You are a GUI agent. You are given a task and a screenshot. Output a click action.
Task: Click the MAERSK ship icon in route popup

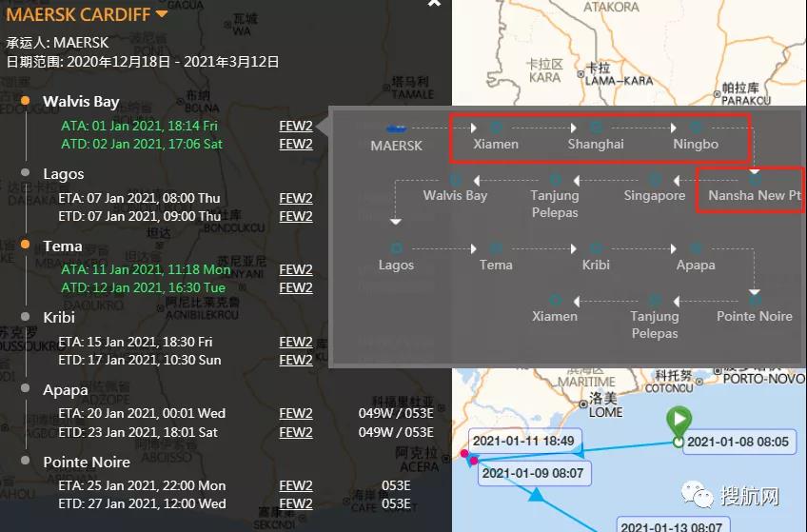coord(397,127)
